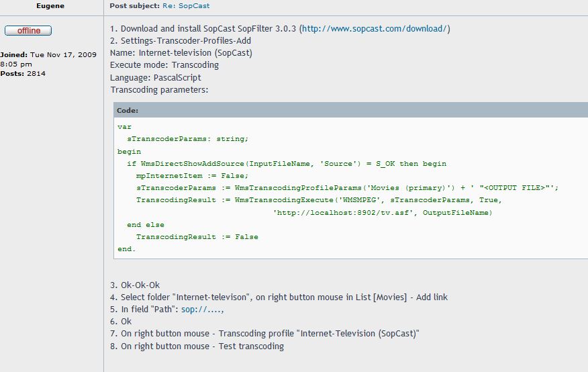Click the offline status icon
588x372 pixels.
28,30
